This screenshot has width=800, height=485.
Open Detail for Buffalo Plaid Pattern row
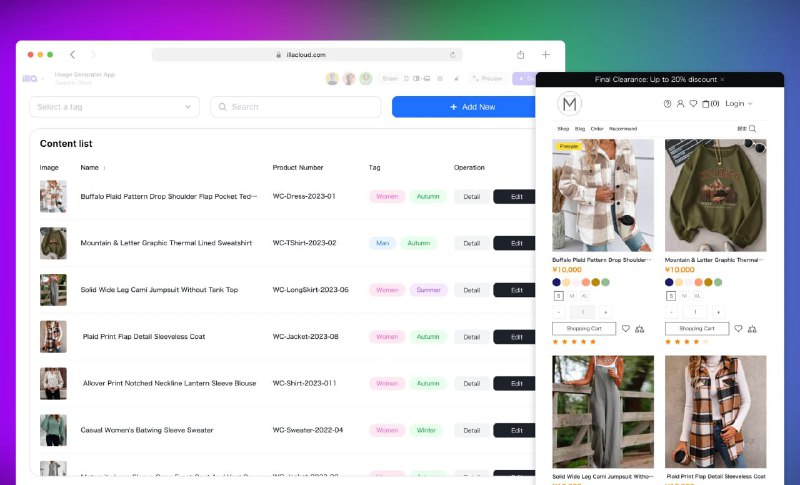pyautogui.click(x=471, y=197)
